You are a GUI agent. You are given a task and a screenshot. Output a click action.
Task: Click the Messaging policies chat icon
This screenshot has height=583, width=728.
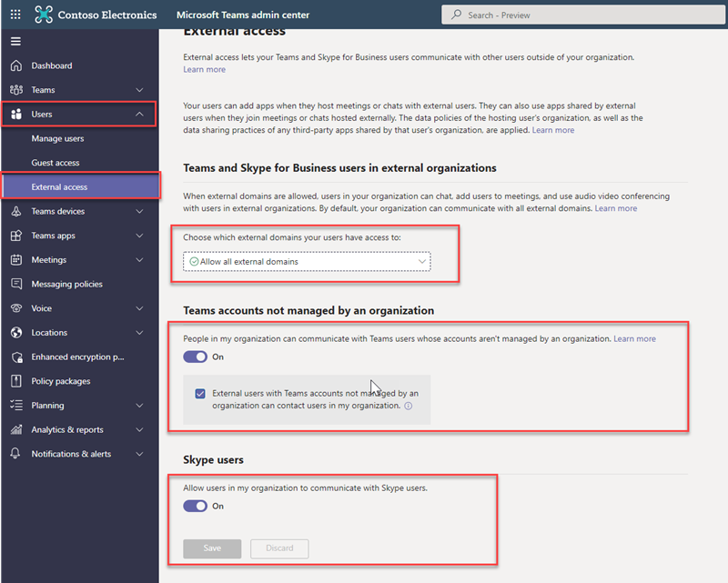pos(16,284)
